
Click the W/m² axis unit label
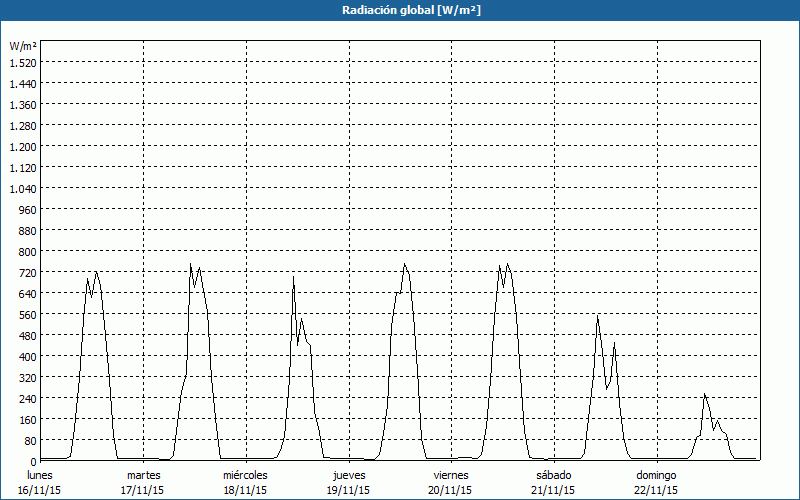[x=23, y=46]
